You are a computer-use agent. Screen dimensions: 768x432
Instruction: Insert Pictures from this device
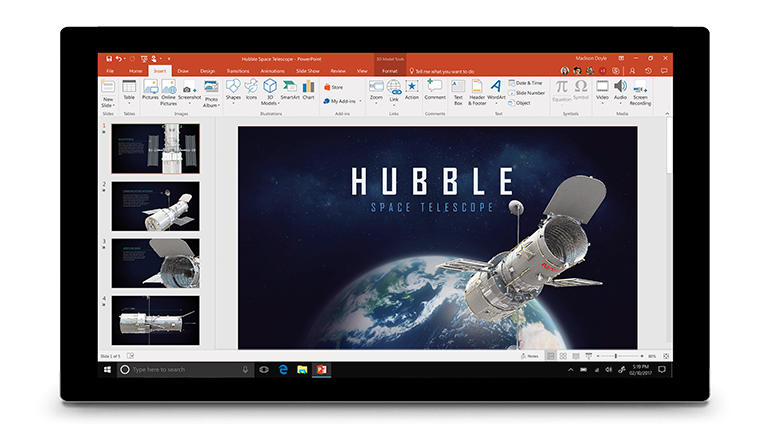(x=150, y=90)
